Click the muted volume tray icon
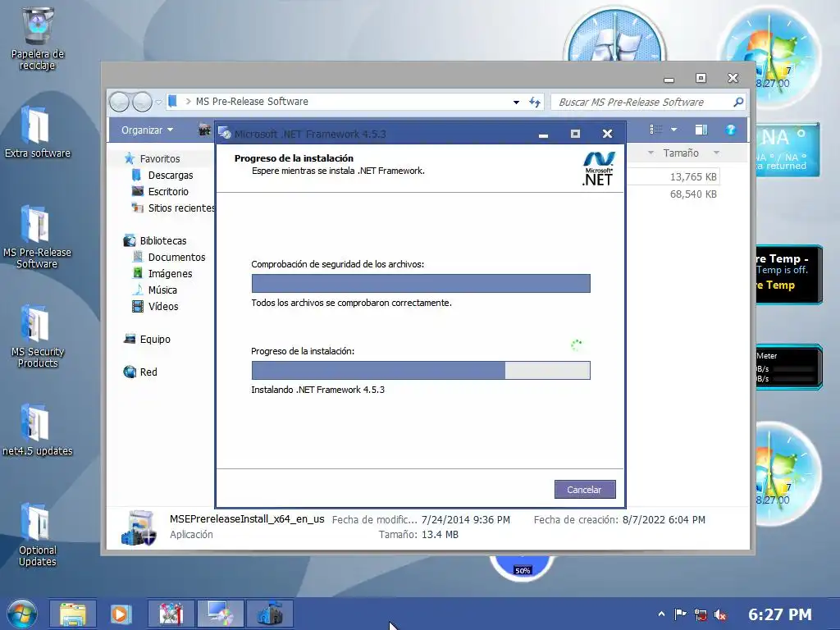This screenshot has width=840, height=630. (x=720, y=614)
